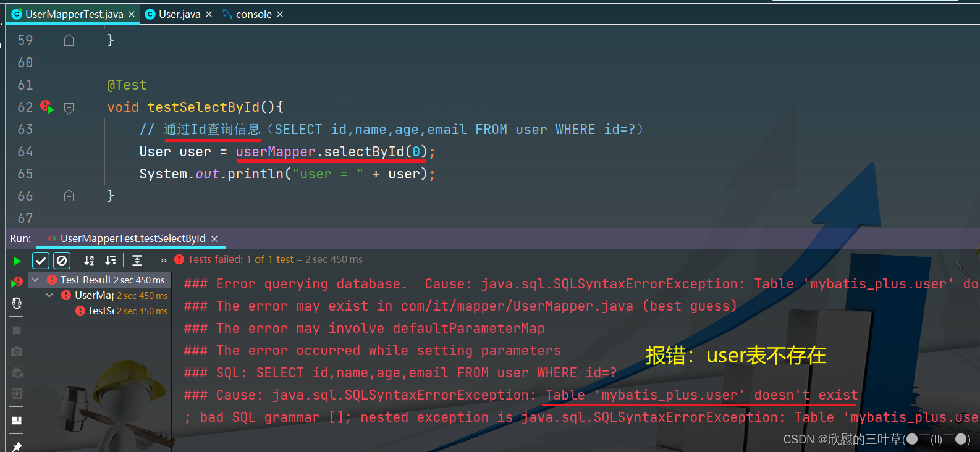The height and width of the screenshot is (452, 980).
Task: Pin the Run tab
Action: click(x=17, y=446)
